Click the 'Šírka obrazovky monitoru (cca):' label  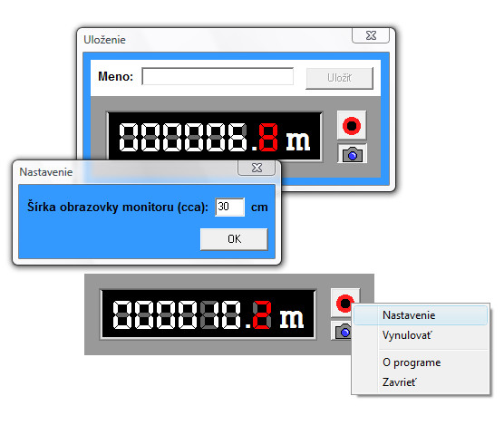click(x=118, y=207)
